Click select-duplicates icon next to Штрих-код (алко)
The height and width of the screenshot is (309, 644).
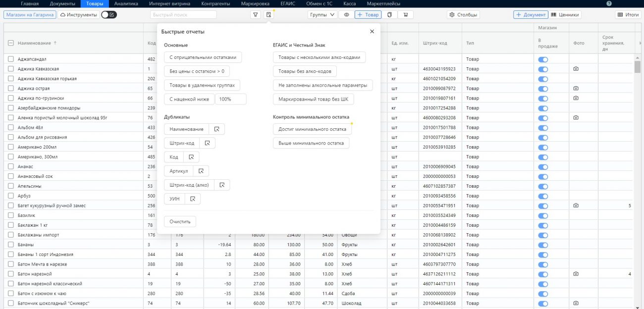point(222,185)
